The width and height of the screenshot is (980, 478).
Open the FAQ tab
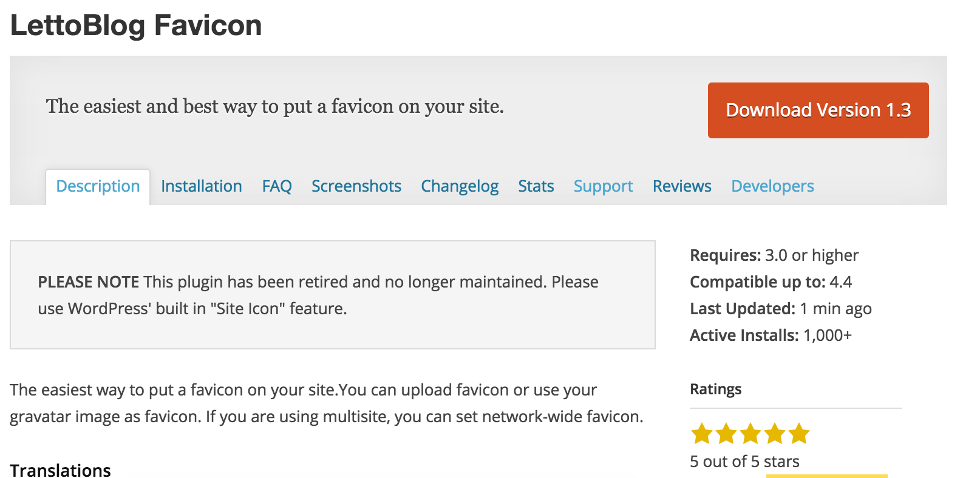tap(277, 186)
